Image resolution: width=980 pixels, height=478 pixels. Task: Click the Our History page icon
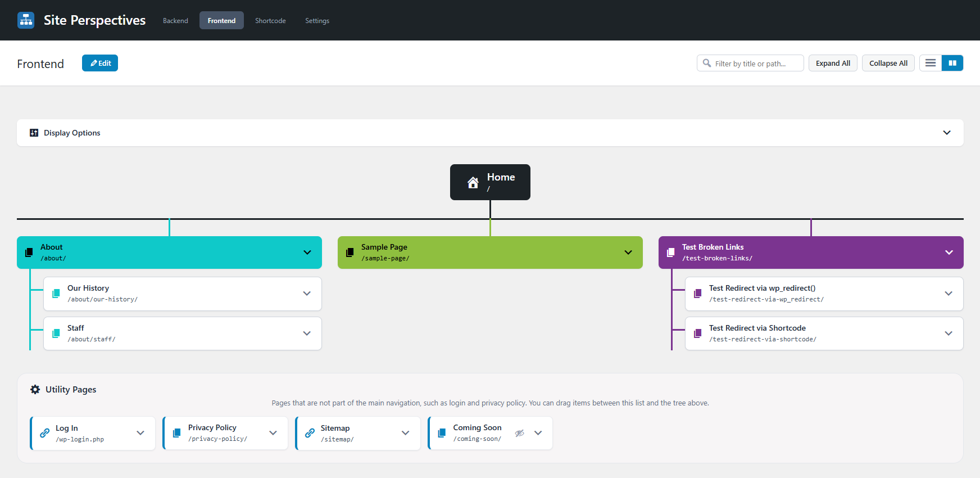click(x=56, y=294)
